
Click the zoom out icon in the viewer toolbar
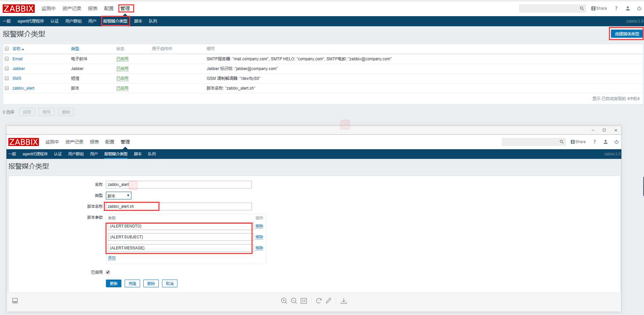pyautogui.click(x=294, y=301)
